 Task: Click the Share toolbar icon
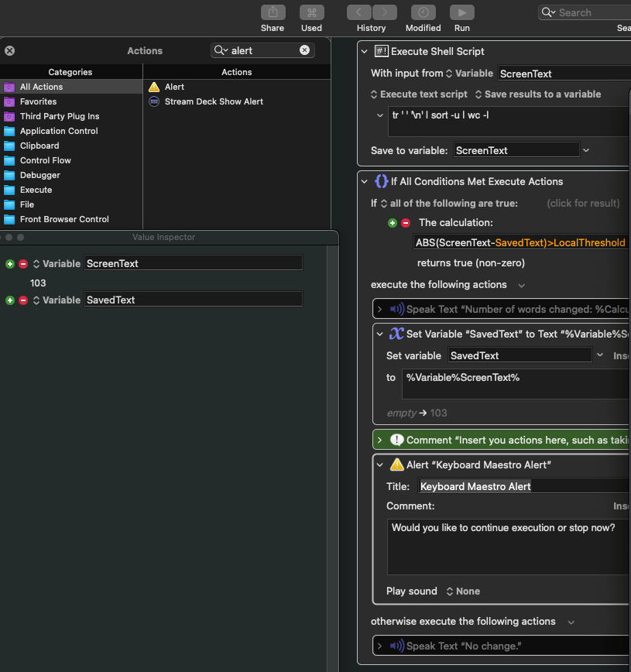(x=272, y=12)
